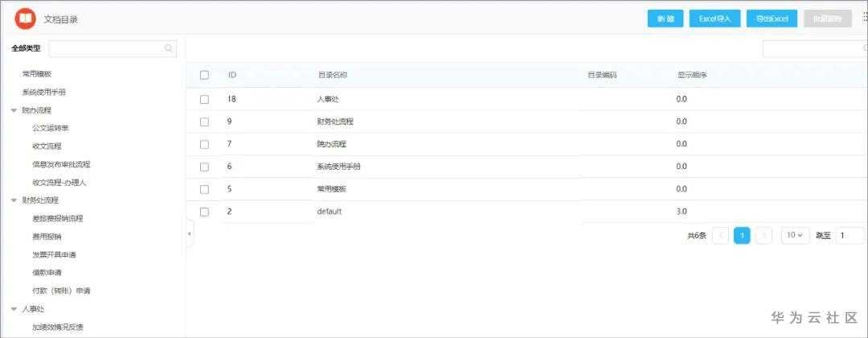Select 差旅费报销流程 in the tree
The height and width of the screenshot is (338, 868).
[58, 218]
